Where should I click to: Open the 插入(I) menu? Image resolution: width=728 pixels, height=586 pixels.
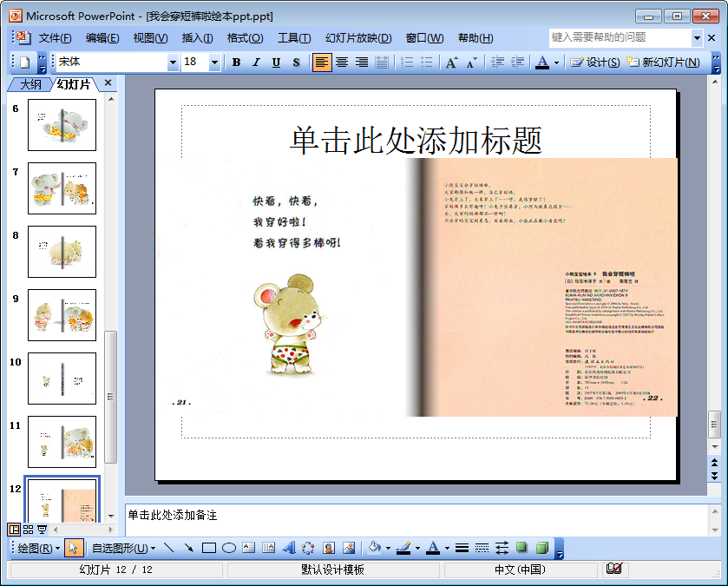coord(197,38)
